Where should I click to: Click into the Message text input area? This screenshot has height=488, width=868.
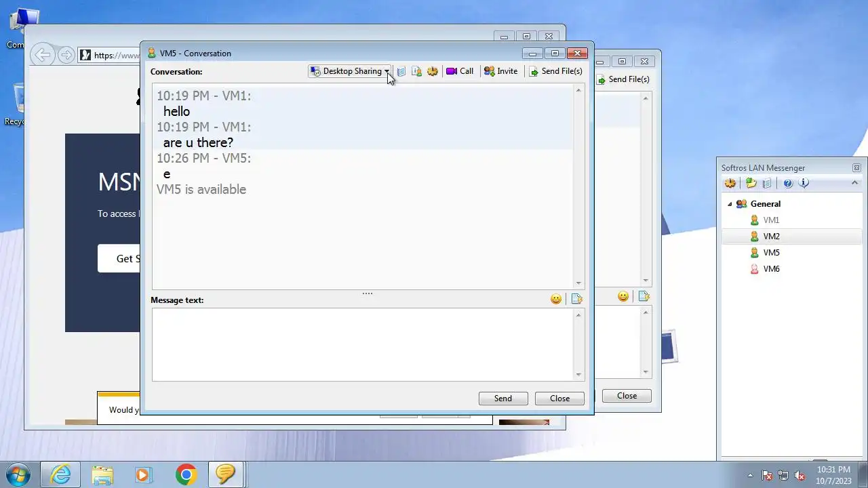(x=363, y=344)
